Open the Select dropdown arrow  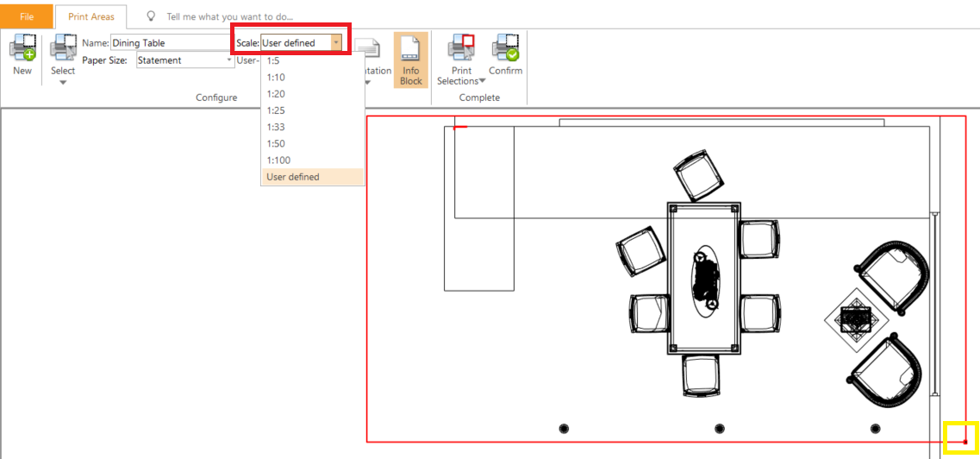point(63,83)
